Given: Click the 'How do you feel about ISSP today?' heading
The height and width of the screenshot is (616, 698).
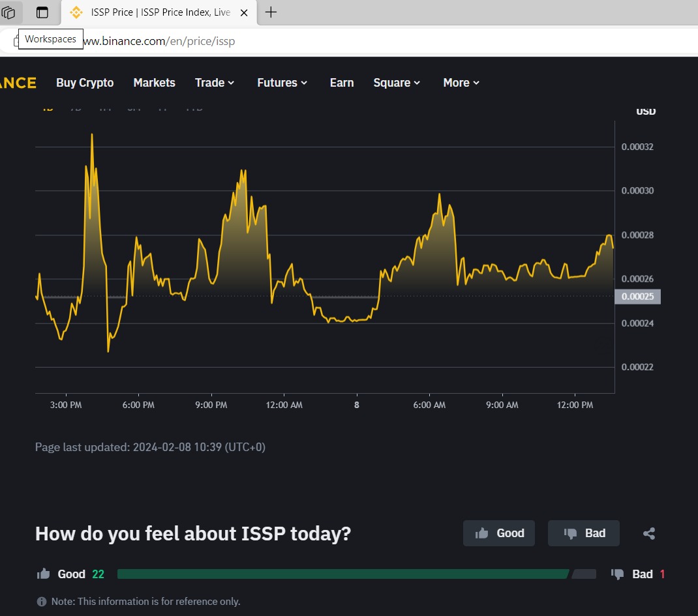Looking at the screenshot, I should point(192,534).
